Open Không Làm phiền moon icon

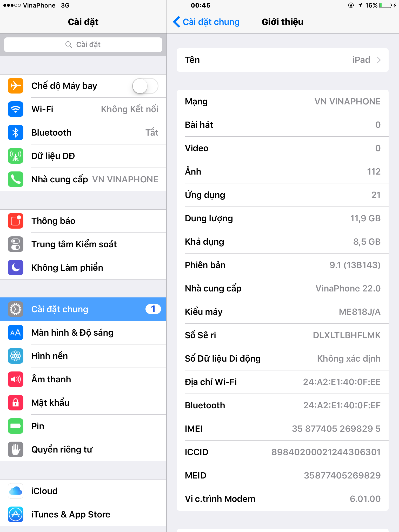pos(16,268)
